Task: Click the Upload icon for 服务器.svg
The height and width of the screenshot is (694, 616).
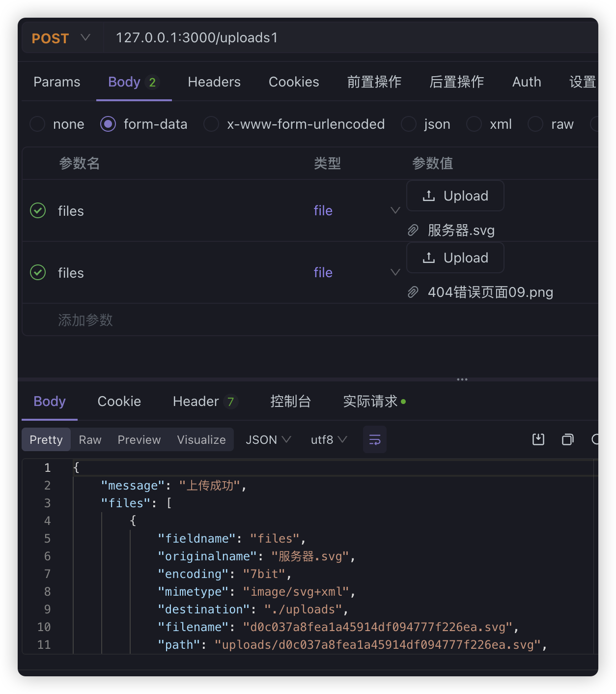Action: pyautogui.click(x=429, y=195)
